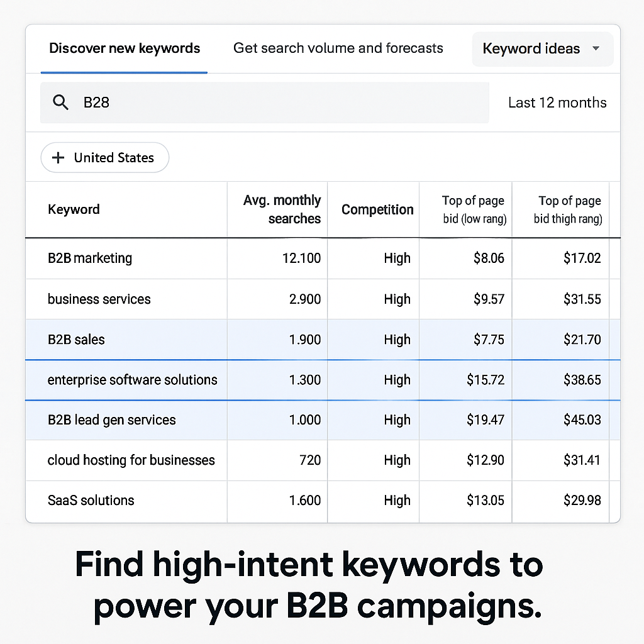Click High competition for B2B lead gen services
Image resolution: width=644 pixels, height=644 pixels.
pos(397,420)
